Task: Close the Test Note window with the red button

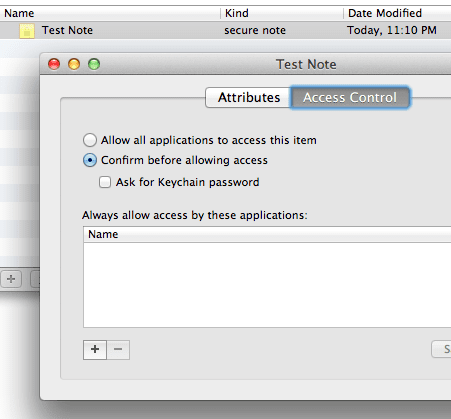Action: click(54, 64)
